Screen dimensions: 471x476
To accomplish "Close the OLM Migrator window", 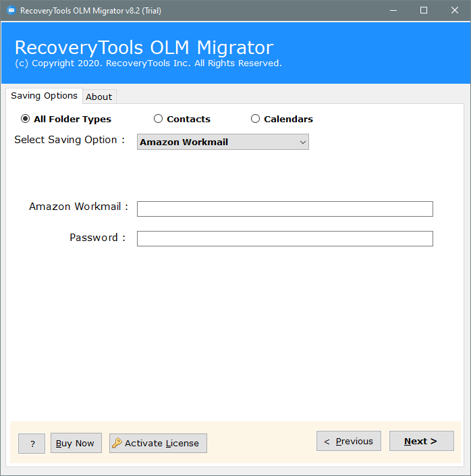I will click(x=455, y=10).
